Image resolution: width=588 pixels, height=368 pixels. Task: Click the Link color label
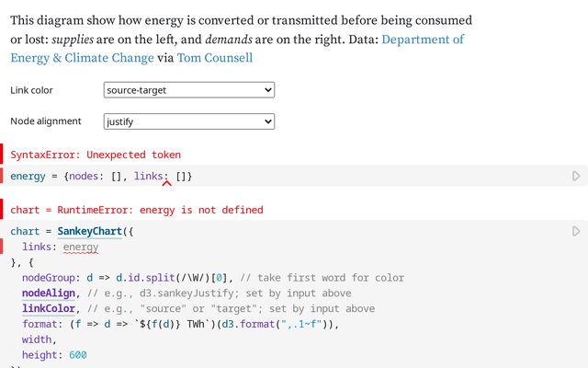33,90
